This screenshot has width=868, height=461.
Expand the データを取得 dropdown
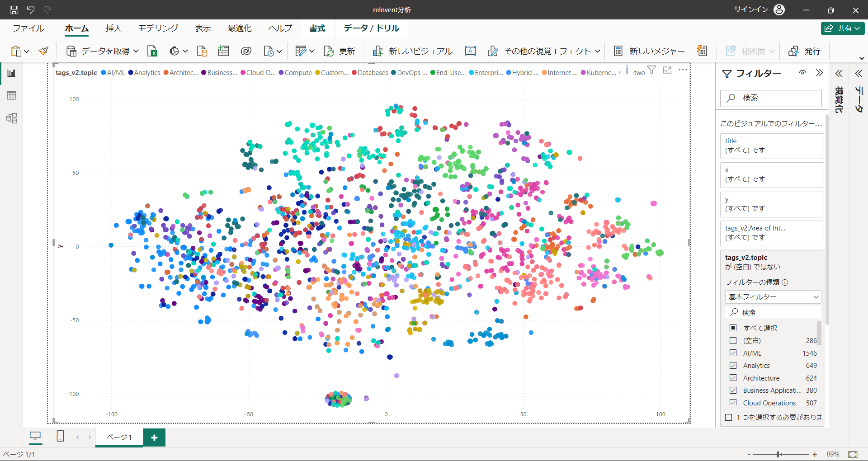coord(136,51)
